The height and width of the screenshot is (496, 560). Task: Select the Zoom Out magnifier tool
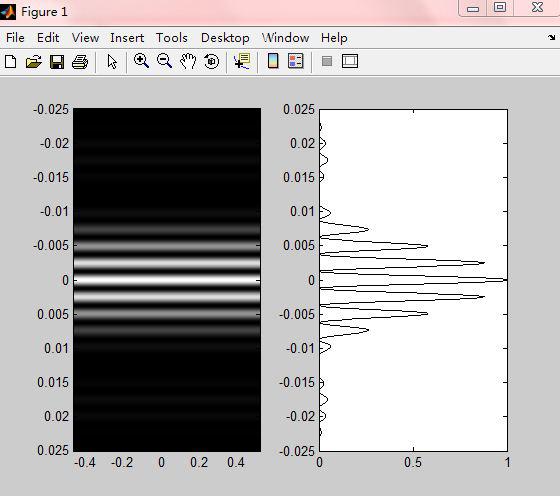click(164, 61)
